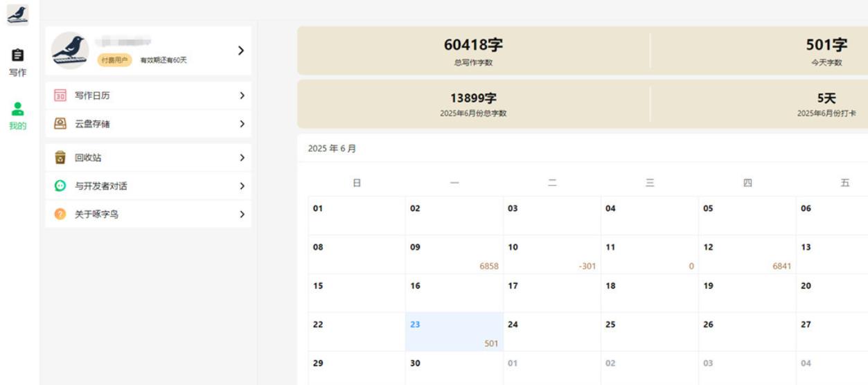Select calendar day 22
This screenshot has width=868, height=385.
[357, 332]
